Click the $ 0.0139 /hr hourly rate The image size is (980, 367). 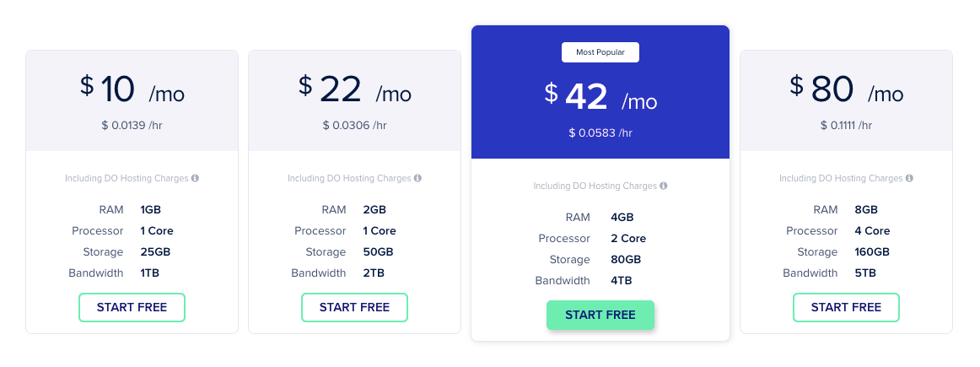pos(132,125)
